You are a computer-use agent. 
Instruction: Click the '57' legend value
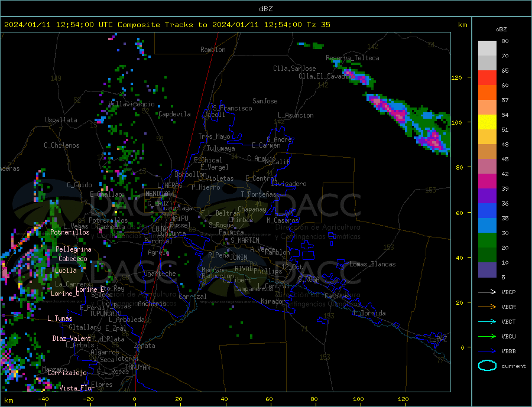pos(505,100)
